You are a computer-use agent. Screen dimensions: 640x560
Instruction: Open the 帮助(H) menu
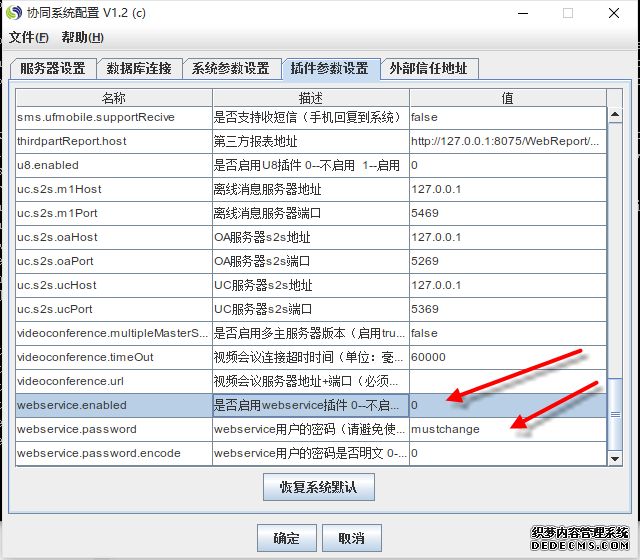[82, 38]
